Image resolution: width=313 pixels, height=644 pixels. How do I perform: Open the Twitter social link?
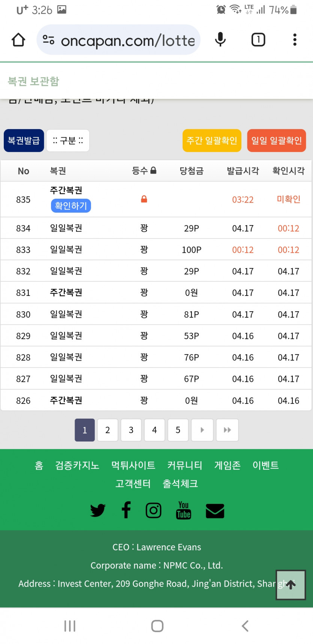coord(98,510)
